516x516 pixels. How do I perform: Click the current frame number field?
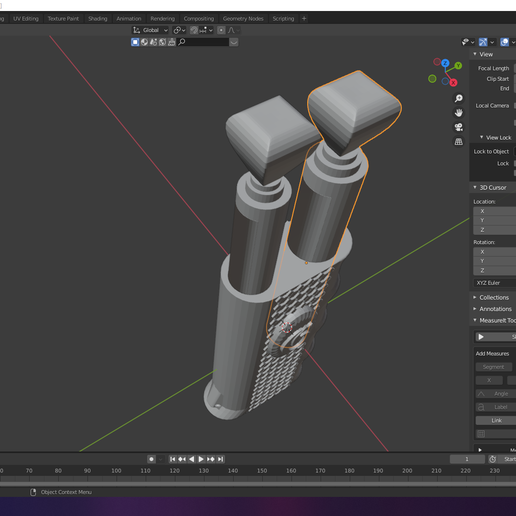pos(467,459)
